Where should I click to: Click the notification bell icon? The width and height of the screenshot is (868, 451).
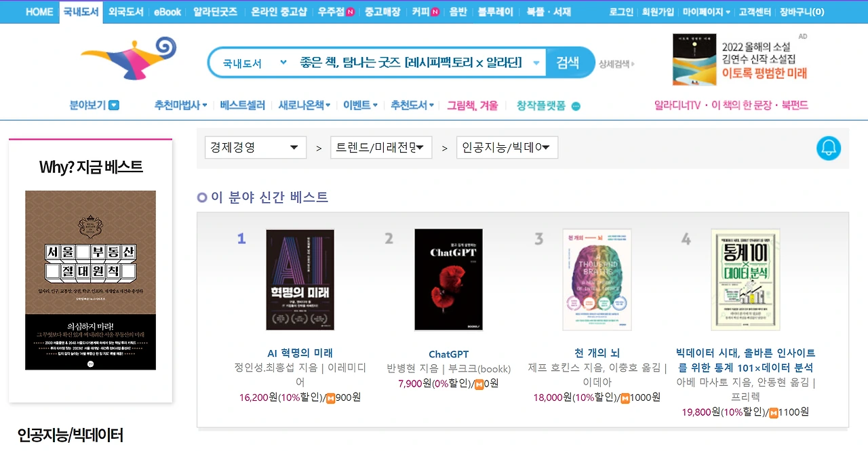pyautogui.click(x=828, y=148)
